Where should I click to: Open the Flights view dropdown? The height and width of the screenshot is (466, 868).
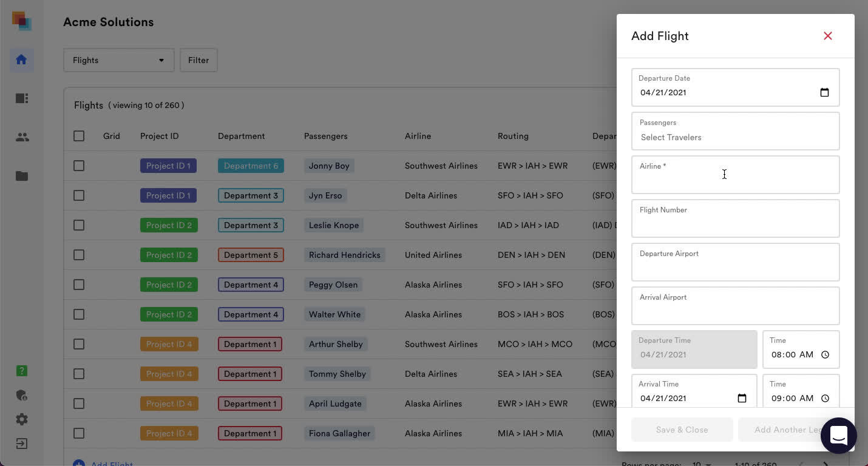119,60
